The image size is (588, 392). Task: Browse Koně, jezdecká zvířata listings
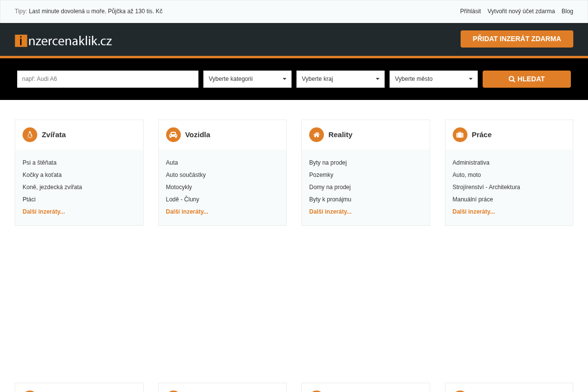[x=52, y=187]
